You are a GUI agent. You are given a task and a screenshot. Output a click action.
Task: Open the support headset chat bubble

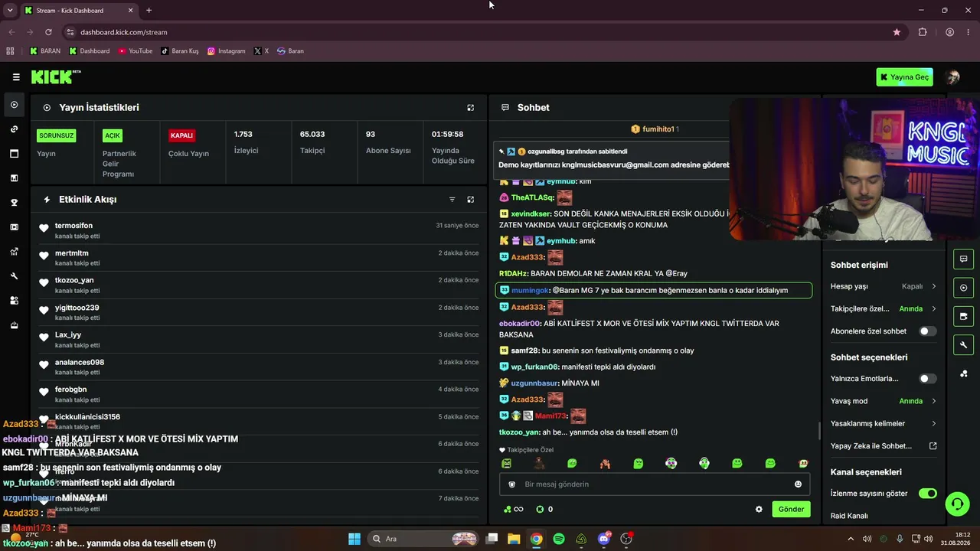(x=957, y=504)
